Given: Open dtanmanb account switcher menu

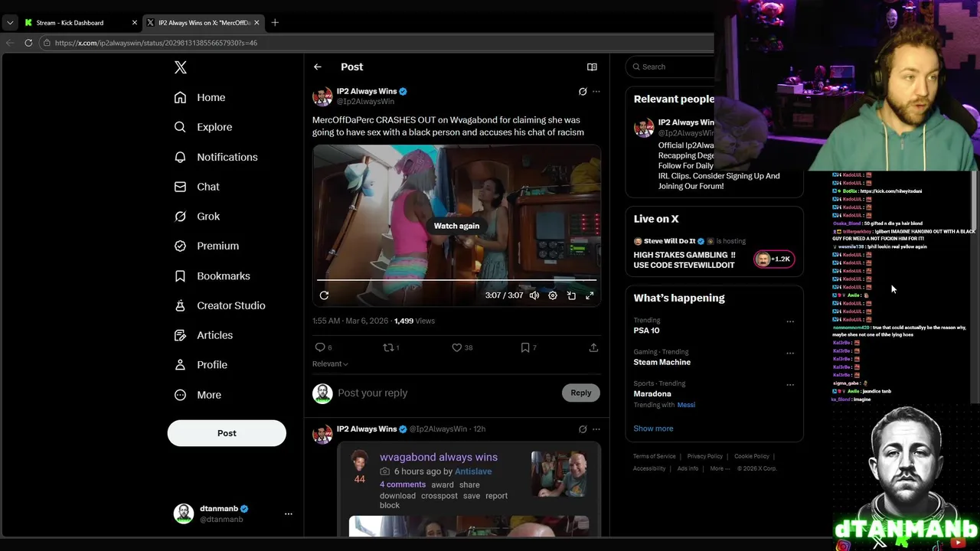Looking at the screenshot, I should [x=234, y=514].
